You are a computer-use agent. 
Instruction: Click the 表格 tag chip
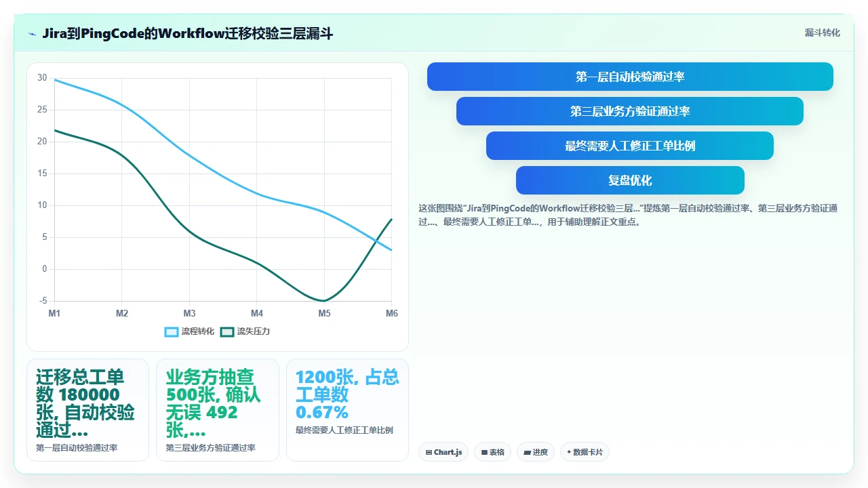click(493, 452)
